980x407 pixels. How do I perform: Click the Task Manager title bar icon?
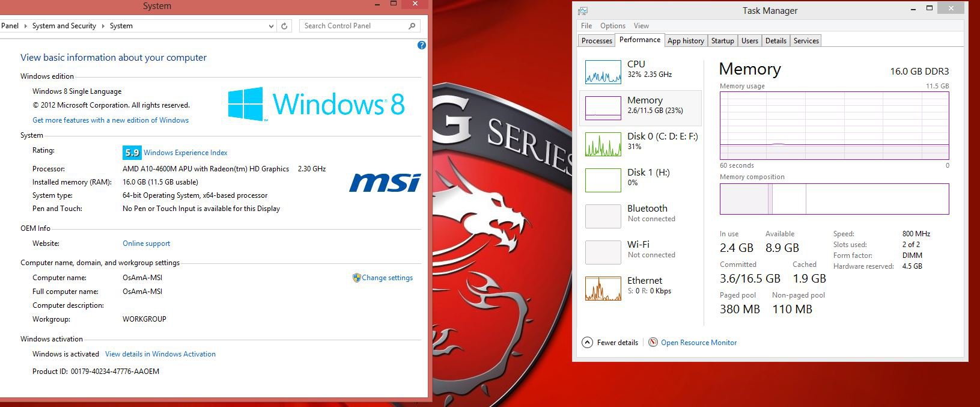coord(583,11)
